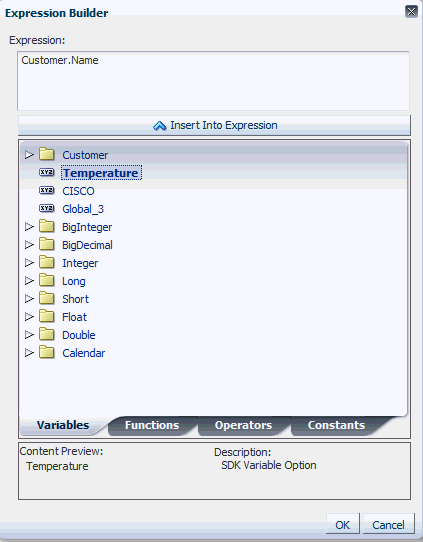Viewport: 423px width, 542px height.
Task: Click the Long folder icon
Action: [x=47, y=280]
